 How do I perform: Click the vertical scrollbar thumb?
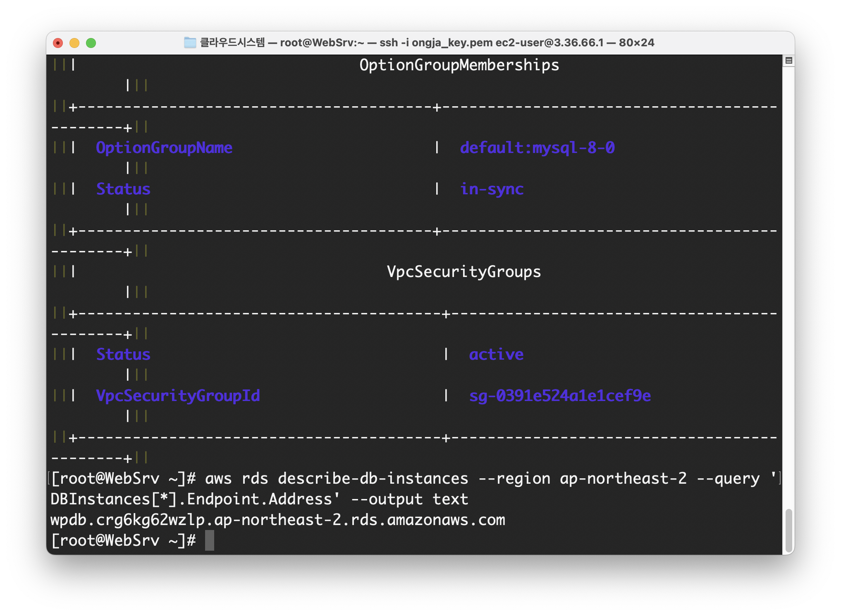point(788,530)
